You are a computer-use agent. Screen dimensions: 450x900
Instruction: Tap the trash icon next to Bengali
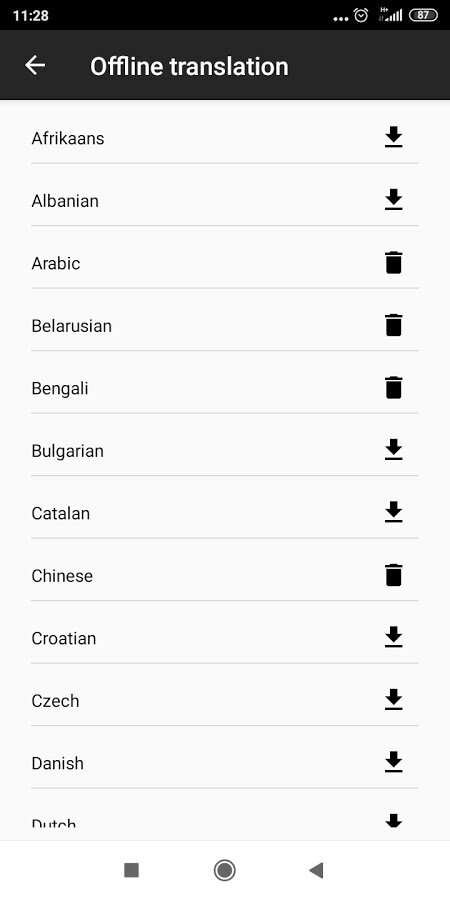coord(394,388)
